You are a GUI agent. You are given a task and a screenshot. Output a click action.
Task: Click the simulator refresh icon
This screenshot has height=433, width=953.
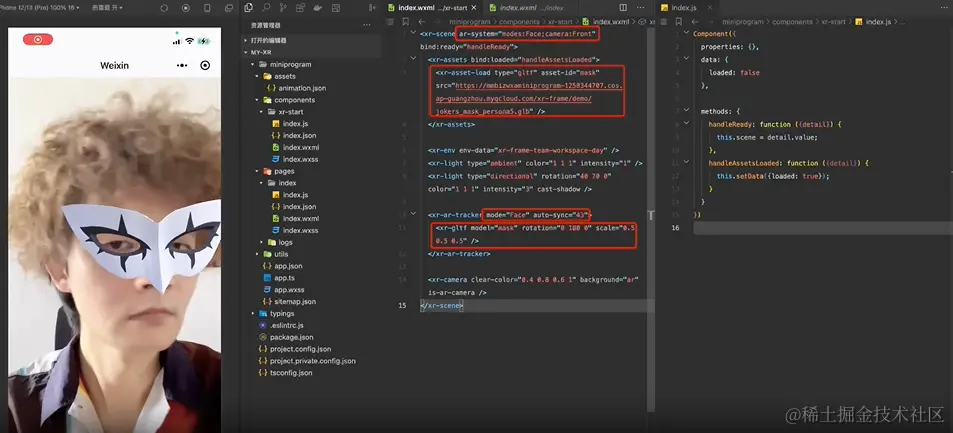163,7
